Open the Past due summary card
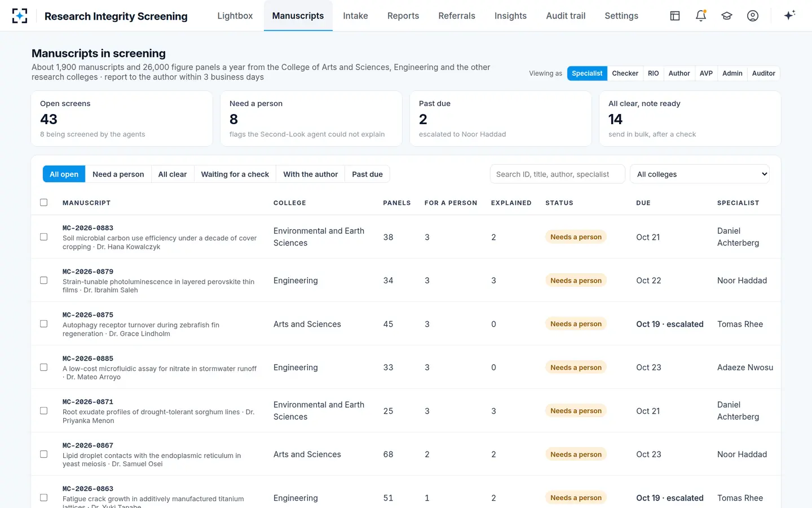812x508 pixels. [501, 119]
